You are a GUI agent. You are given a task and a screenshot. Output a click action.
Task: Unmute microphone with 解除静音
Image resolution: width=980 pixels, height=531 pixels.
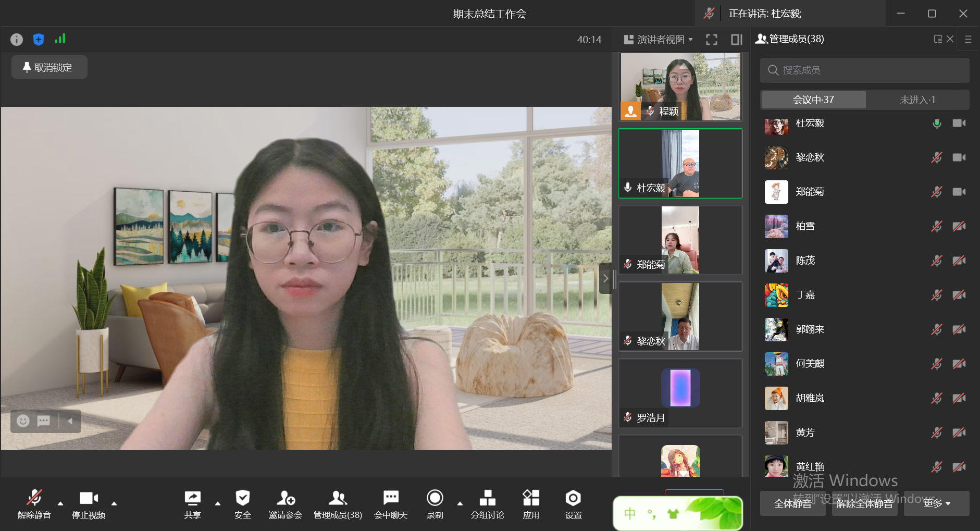tap(34, 504)
